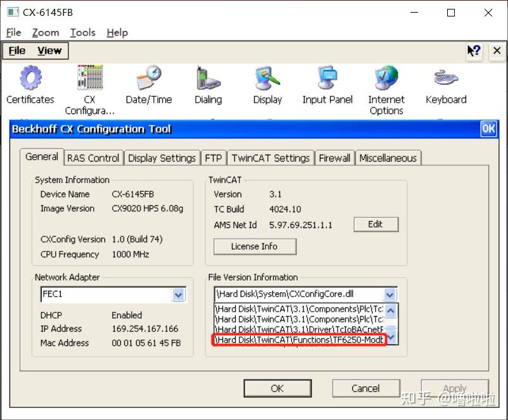
Task: Switch to the TwinCAT Settings tab
Action: (x=270, y=158)
